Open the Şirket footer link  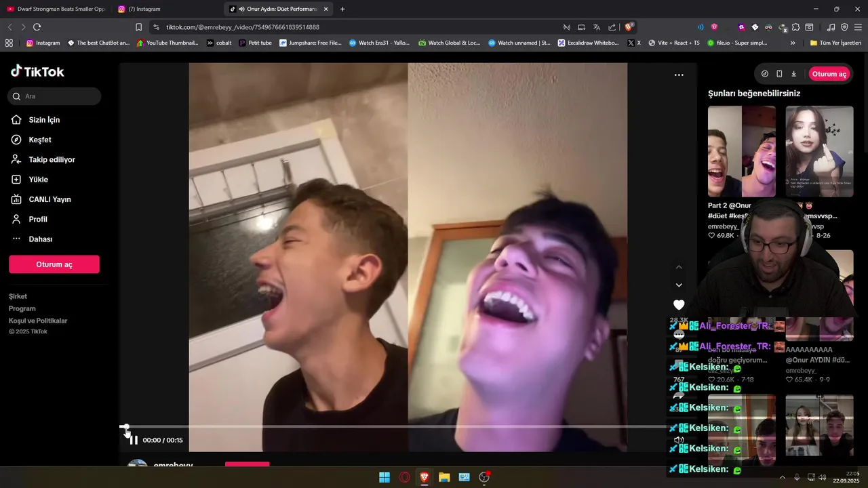tap(18, 296)
